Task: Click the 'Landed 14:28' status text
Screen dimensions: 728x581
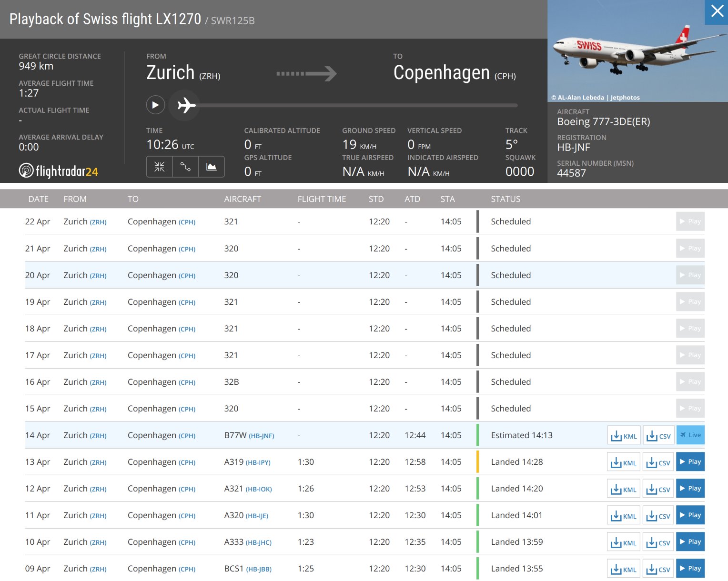Action: click(x=517, y=462)
